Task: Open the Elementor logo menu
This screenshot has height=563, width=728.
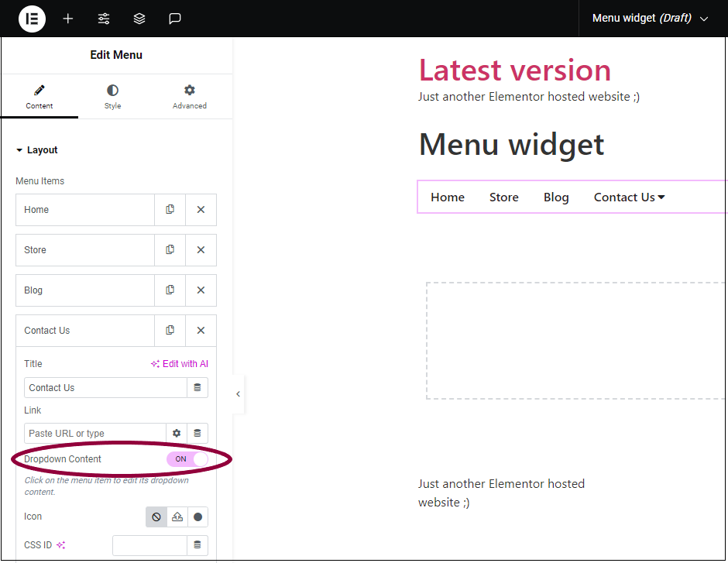Action: (32, 19)
